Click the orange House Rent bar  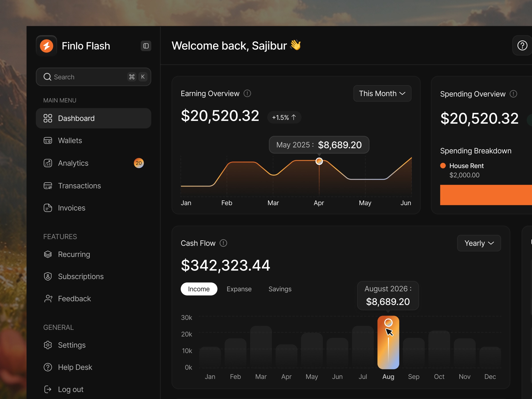485,195
